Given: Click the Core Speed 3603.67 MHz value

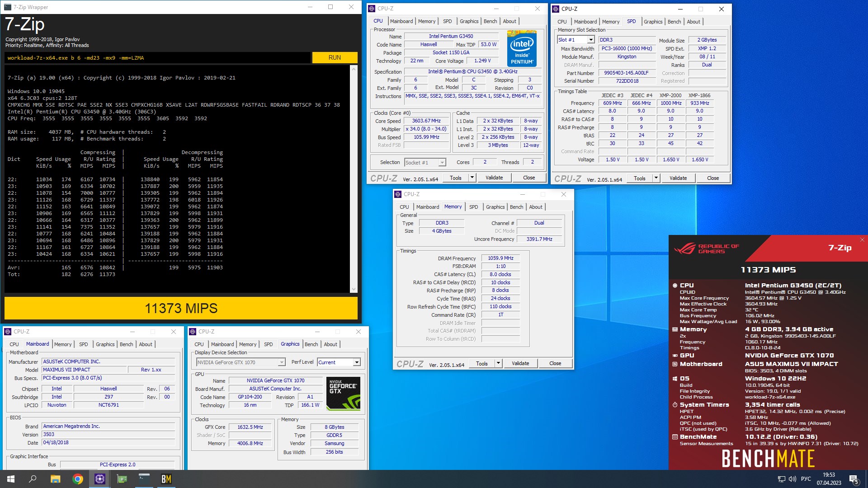Looking at the screenshot, I should pyautogui.click(x=426, y=121).
